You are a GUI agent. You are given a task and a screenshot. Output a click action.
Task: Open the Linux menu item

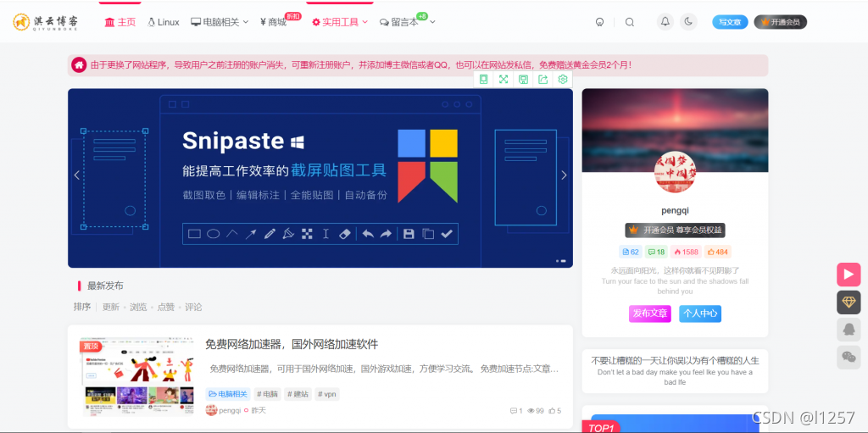(x=164, y=22)
